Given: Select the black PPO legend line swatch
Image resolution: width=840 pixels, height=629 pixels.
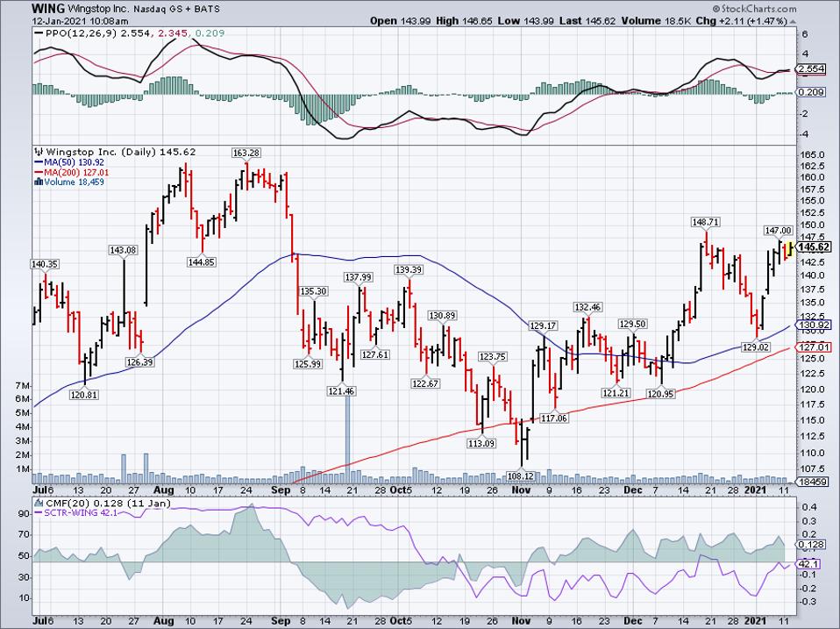Looking at the screenshot, I should 39,33.
